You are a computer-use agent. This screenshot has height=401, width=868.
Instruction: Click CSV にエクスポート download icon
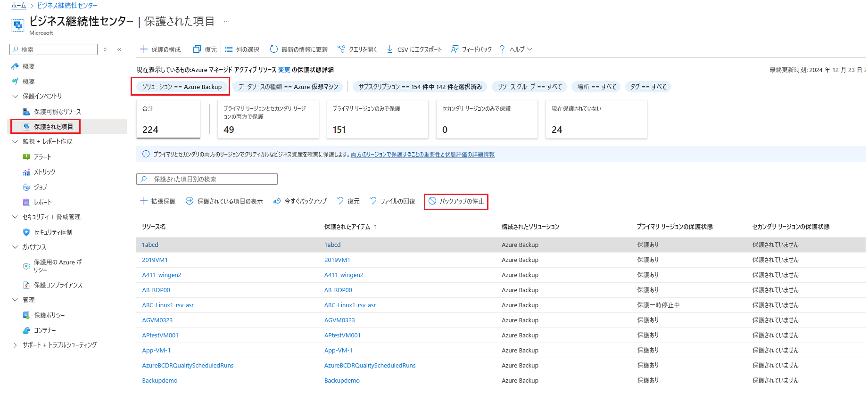point(389,49)
